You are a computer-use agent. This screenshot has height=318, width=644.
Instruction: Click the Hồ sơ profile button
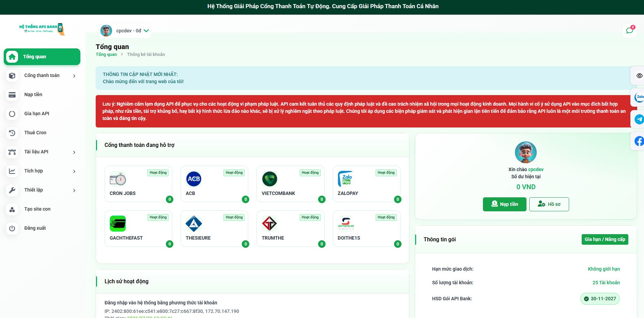[549, 204]
